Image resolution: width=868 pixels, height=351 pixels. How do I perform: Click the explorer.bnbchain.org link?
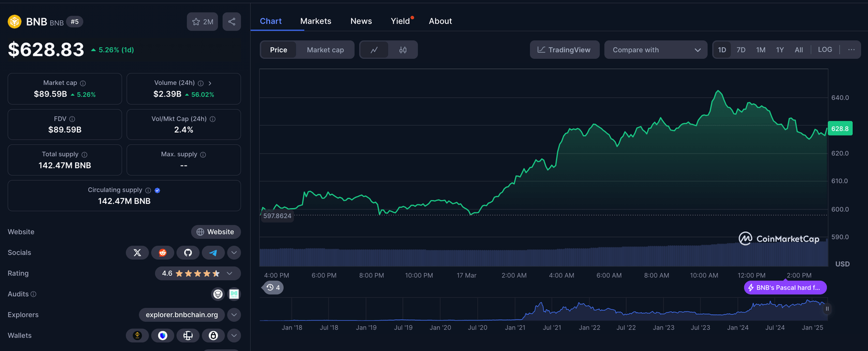click(x=181, y=314)
